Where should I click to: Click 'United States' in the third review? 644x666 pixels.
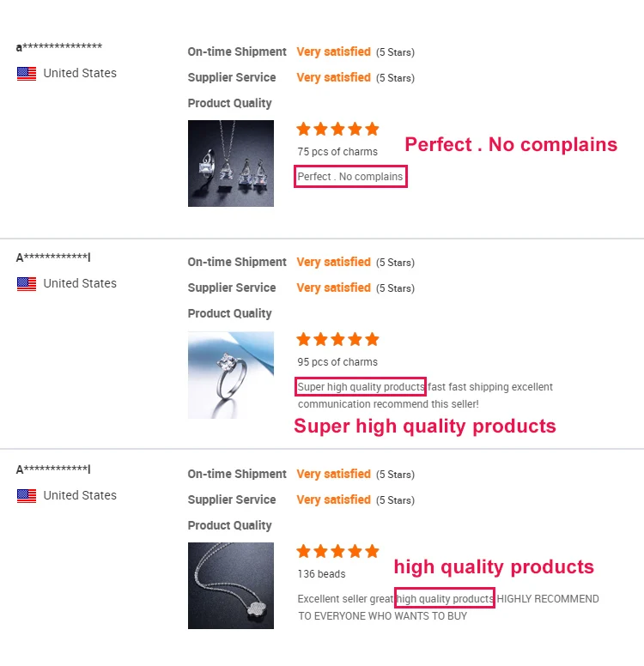(80, 495)
